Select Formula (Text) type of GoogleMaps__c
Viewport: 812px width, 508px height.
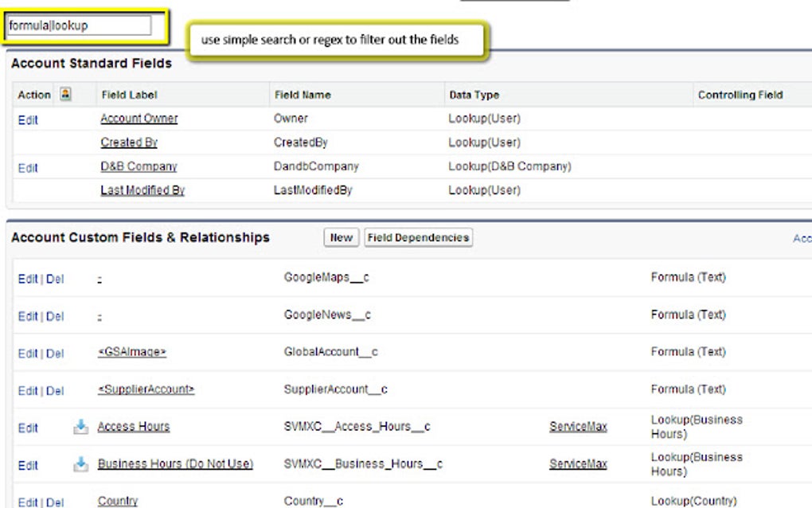click(689, 278)
